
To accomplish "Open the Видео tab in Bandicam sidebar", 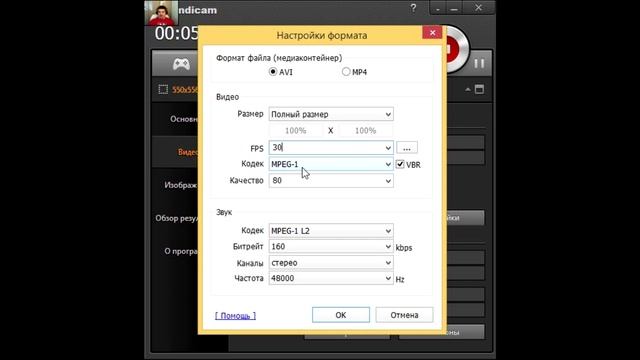I will [188, 152].
